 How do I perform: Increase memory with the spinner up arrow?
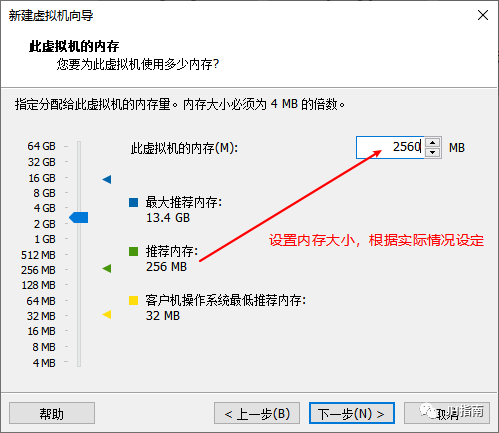point(432,143)
